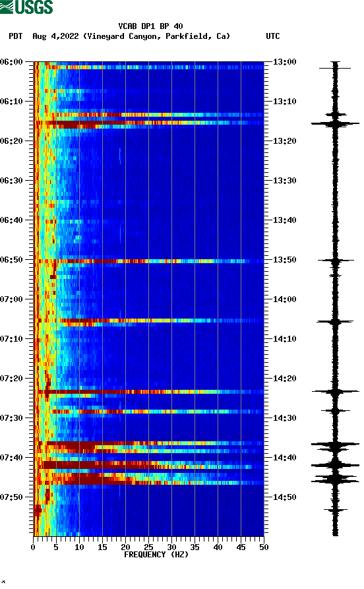Click the 06:10 PDT time label
The width and height of the screenshot is (364, 589).
[x=11, y=102]
